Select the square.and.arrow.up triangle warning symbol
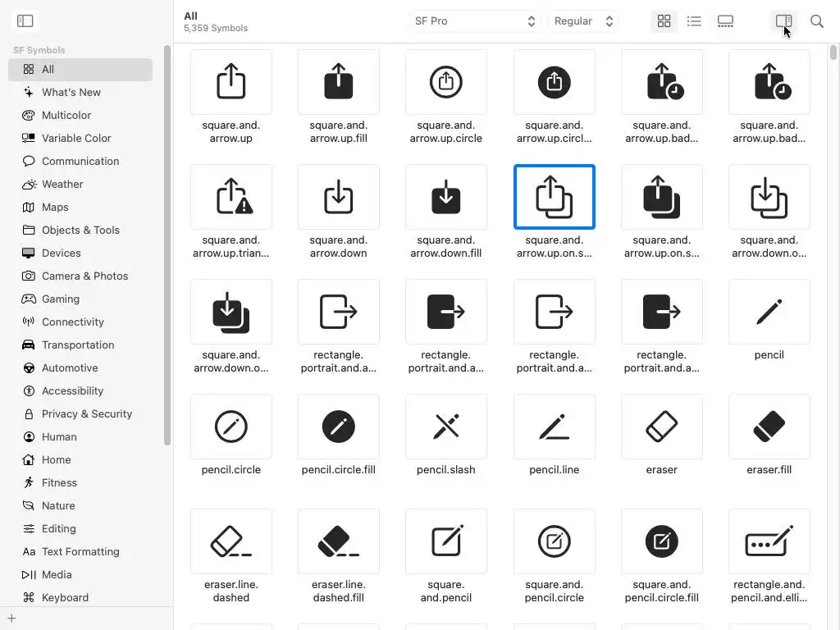Viewport: 840px width, 630px height. [231, 197]
